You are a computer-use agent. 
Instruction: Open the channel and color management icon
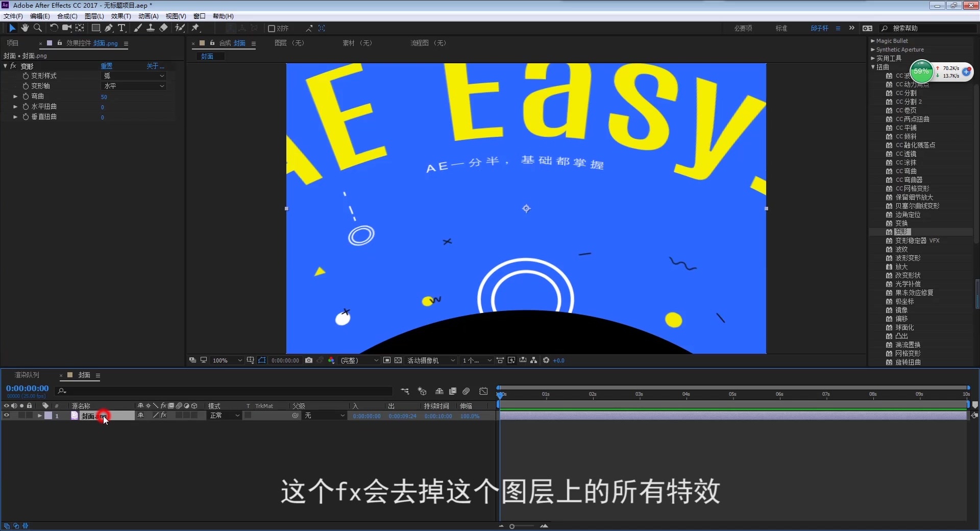pyautogui.click(x=331, y=360)
